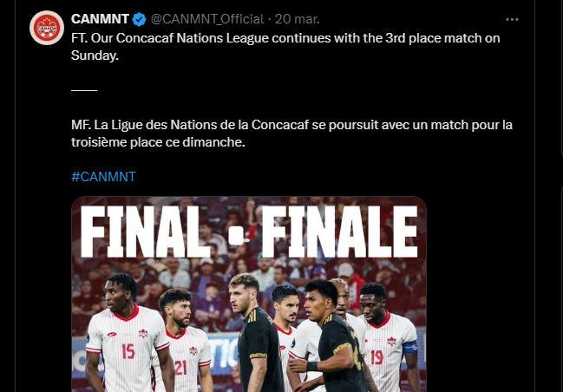563x392 pixels.
Task: Click the dash separator line in the tweet
Action: tap(84, 90)
